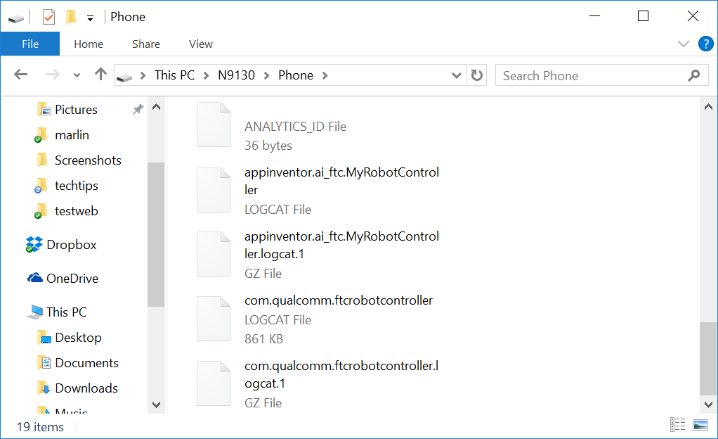Image resolution: width=718 pixels, height=439 pixels.
Task: Expand the chevron between This PC and N9130
Action: pos(207,76)
